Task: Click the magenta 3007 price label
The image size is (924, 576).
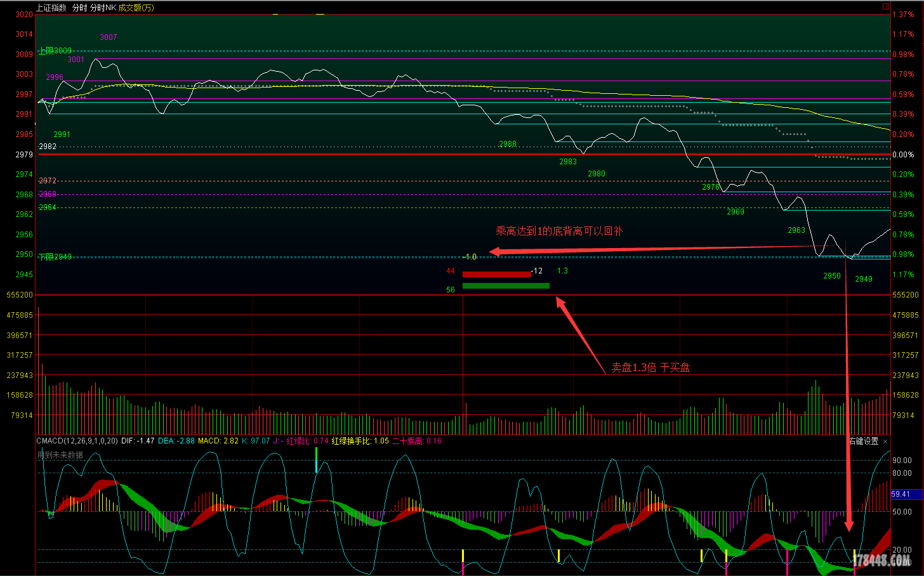Action: (109, 37)
